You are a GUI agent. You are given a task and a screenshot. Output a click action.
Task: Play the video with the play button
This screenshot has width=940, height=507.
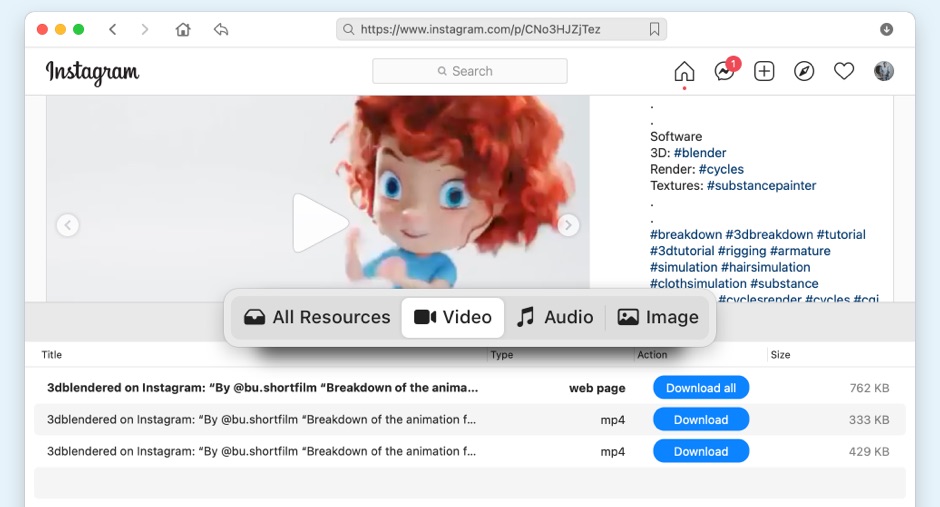point(320,223)
